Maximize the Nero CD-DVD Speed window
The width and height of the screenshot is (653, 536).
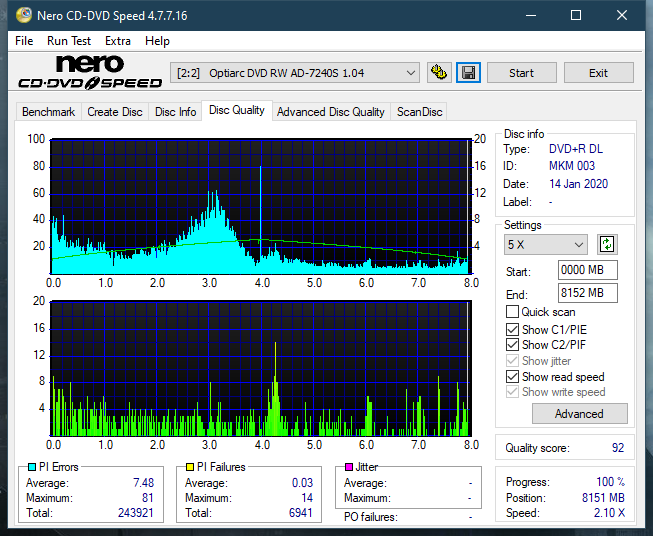tap(576, 15)
